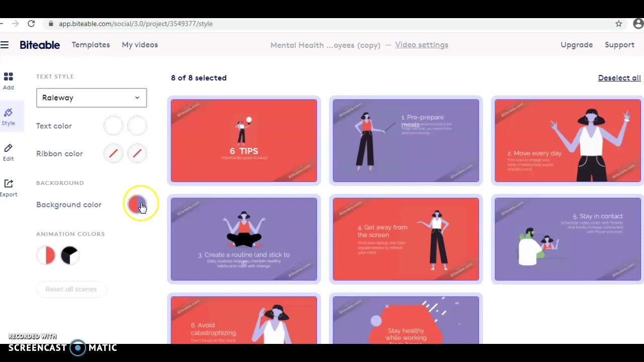Screen dimensions: 644x362
Task: Reload the page with the refresh icon
Action: [31, 24]
